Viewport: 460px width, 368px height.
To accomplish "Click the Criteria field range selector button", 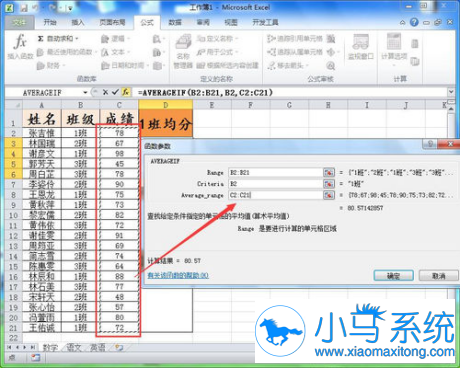I will 329,184.
